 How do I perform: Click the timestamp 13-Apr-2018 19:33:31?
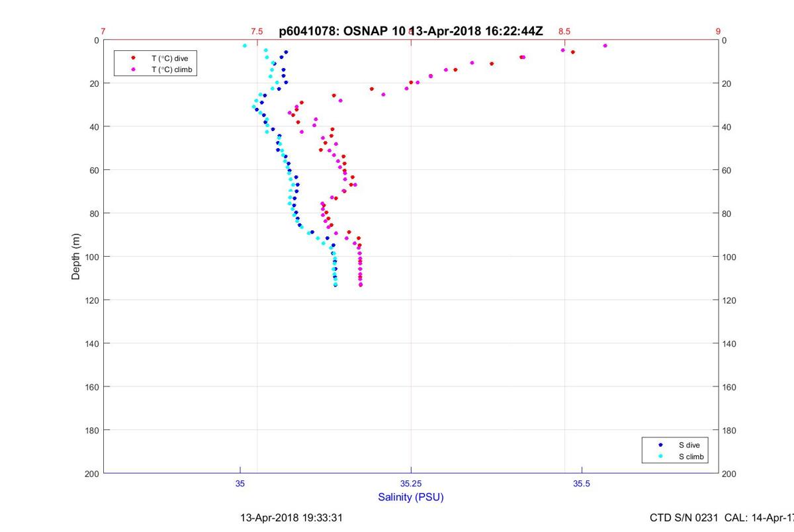(x=291, y=517)
